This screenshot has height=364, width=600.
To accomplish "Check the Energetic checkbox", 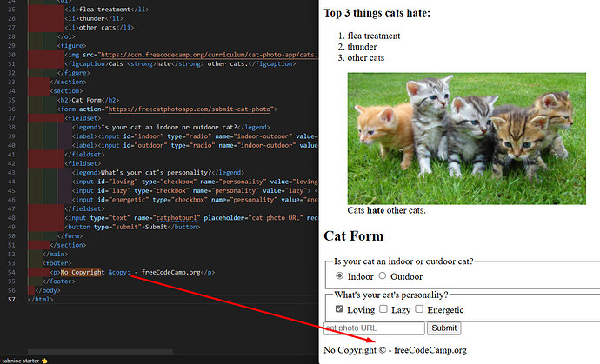I will tap(419, 309).
